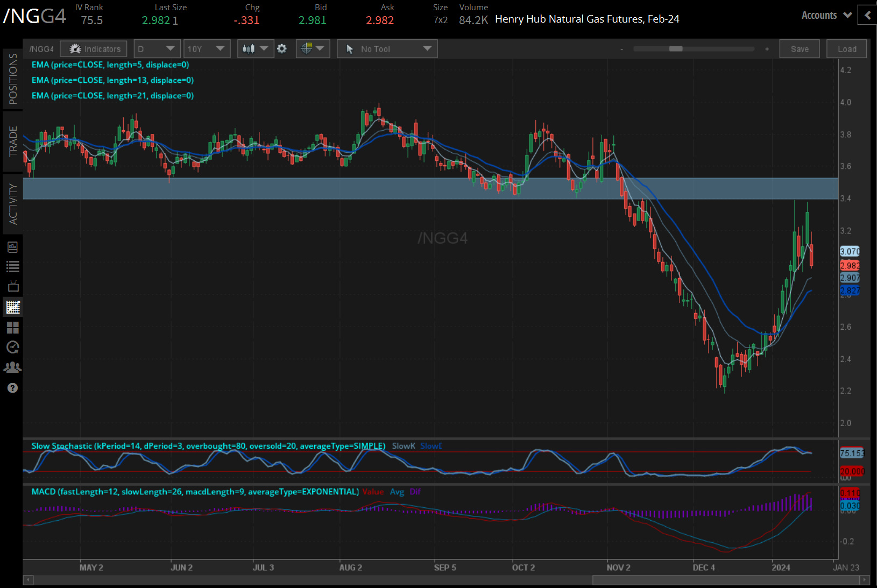Open the four-square dashboard icon
877x588 pixels.
click(13, 327)
